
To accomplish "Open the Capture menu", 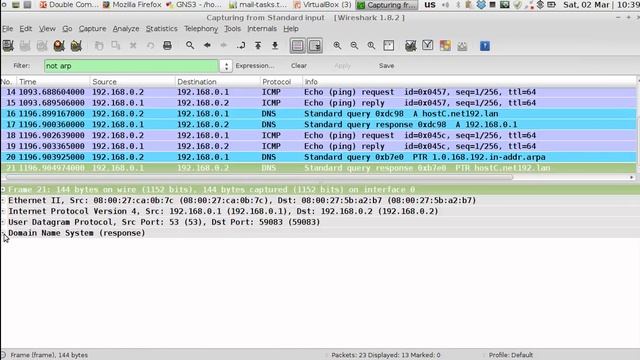I will tap(93, 29).
